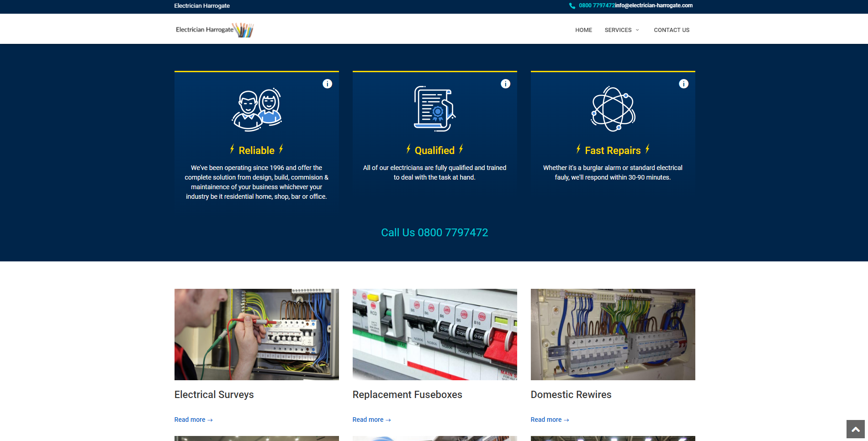Click the scroll-to-top arrow button
The width and height of the screenshot is (868, 441).
tap(855, 429)
